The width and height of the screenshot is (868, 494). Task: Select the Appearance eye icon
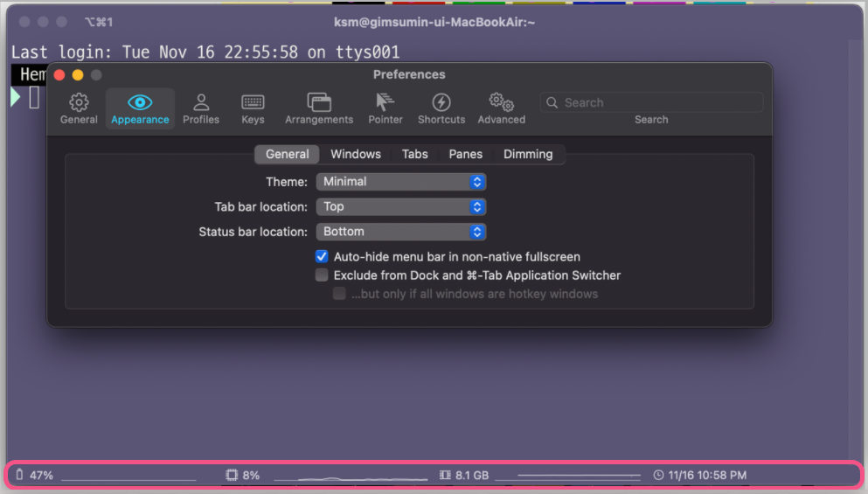click(140, 102)
